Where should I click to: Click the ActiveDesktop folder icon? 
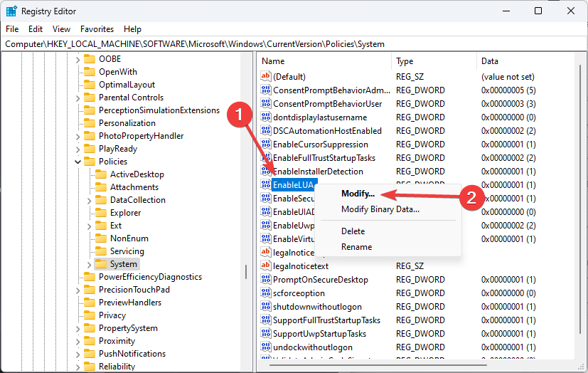100,174
